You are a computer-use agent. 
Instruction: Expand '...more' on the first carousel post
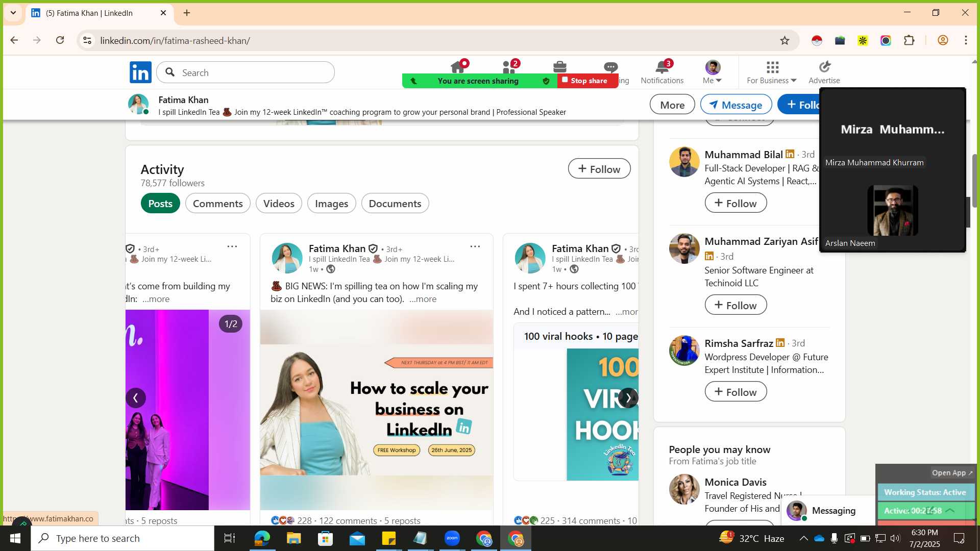(x=156, y=299)
